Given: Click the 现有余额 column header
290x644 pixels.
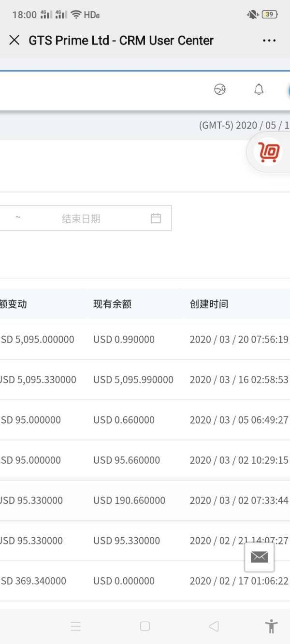Looking at the screenshot, I should point(112,304).
